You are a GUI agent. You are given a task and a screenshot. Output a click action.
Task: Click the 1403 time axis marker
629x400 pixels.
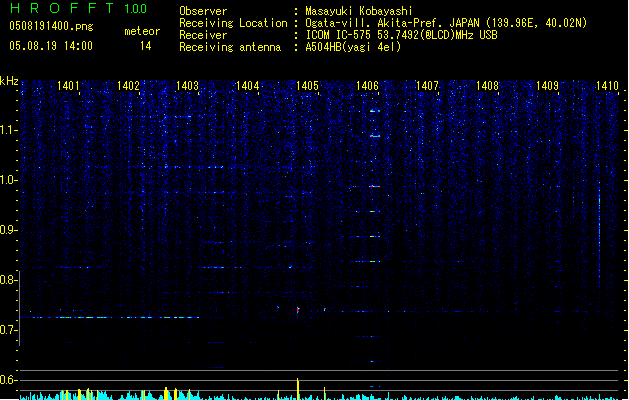click(x=187, y=86)
